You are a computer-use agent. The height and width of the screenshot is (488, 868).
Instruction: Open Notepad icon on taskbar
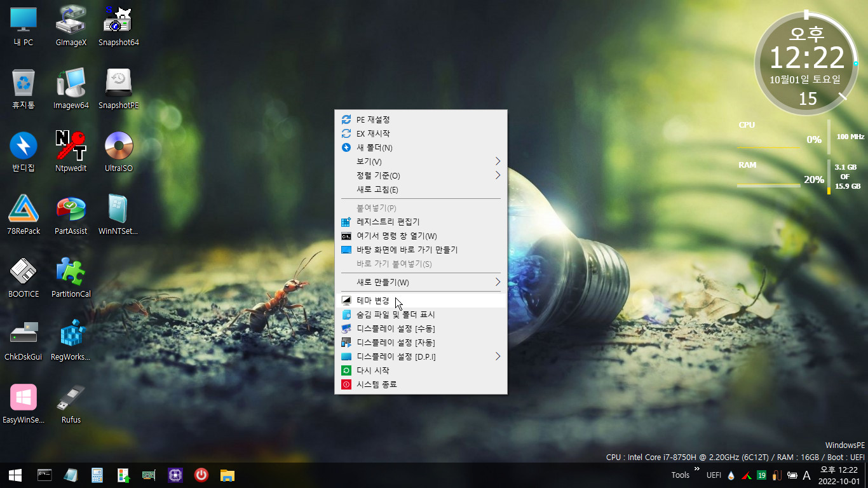71,475
